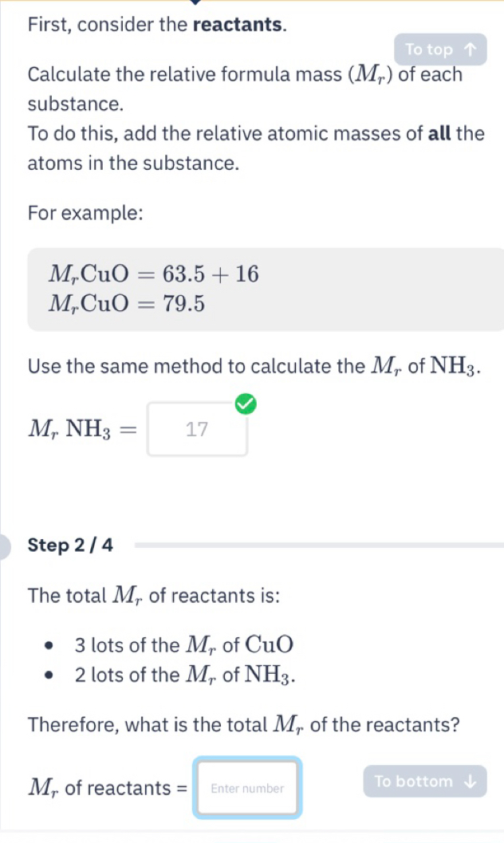Click the grey divider line beside Step 2 / 4
The image size is (504, 843).
tap(319, 546)
